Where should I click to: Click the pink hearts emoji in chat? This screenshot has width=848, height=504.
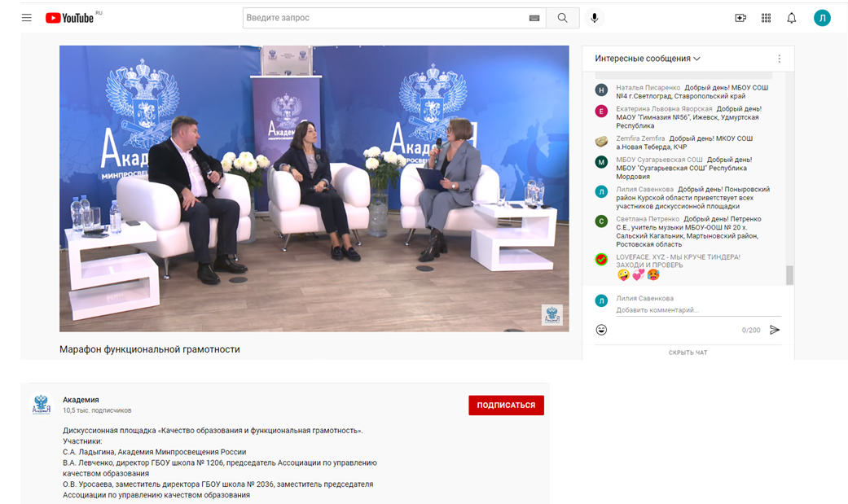click(639, 275)
